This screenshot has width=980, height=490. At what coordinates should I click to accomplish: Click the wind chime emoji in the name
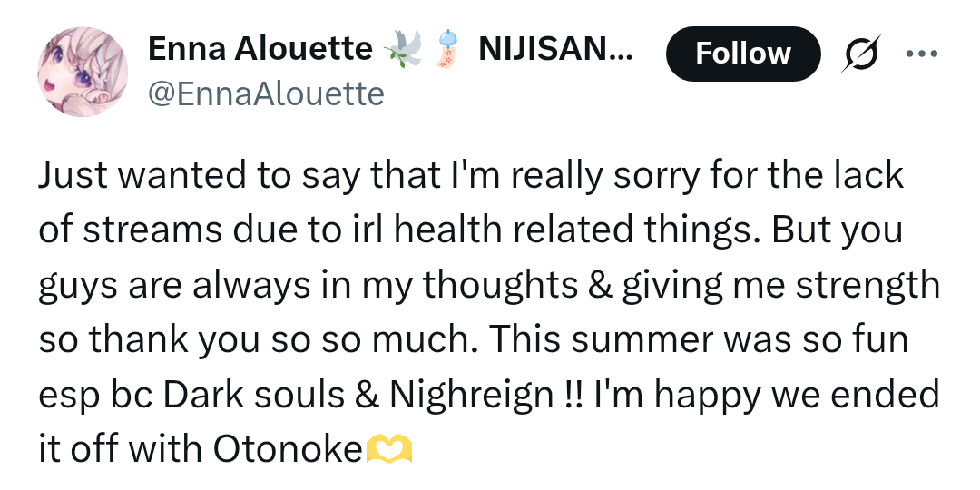(447, 50)
